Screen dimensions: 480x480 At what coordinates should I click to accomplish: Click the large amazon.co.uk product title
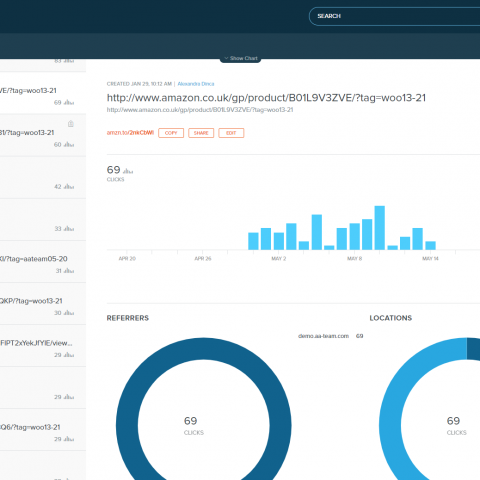(266, 98)
